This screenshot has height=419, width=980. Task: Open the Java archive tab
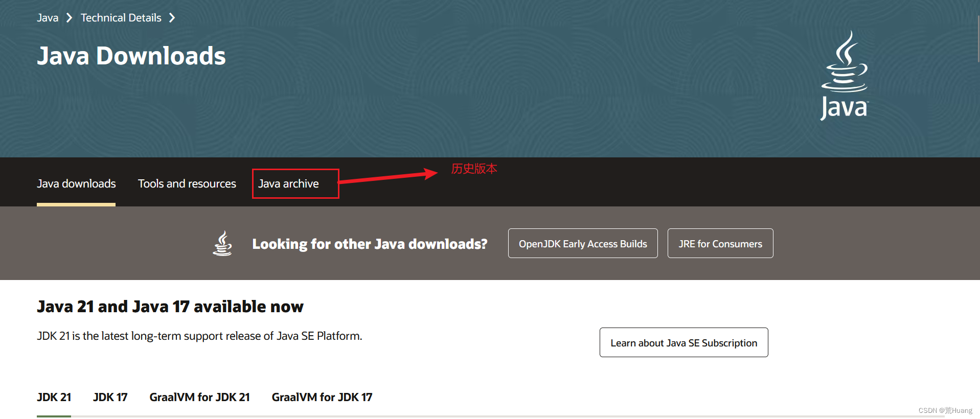pyautogui.click(x=288, y=183)
